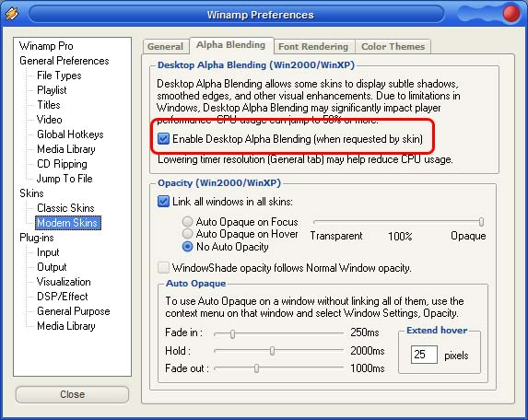The height and width of the screenshot is (420, 528).
Task: Open Visualization plug-ins page
Action: [x=64, y=282]
